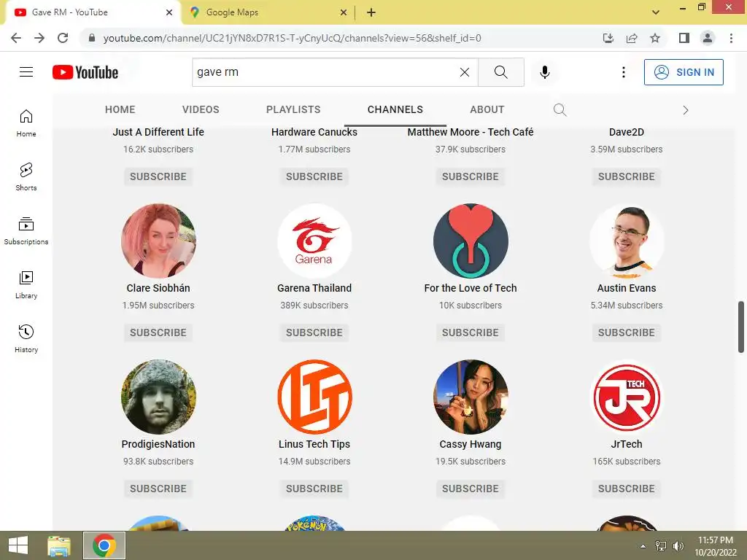Open ProdigiesNation channel avatar

(x=158, y=397)
